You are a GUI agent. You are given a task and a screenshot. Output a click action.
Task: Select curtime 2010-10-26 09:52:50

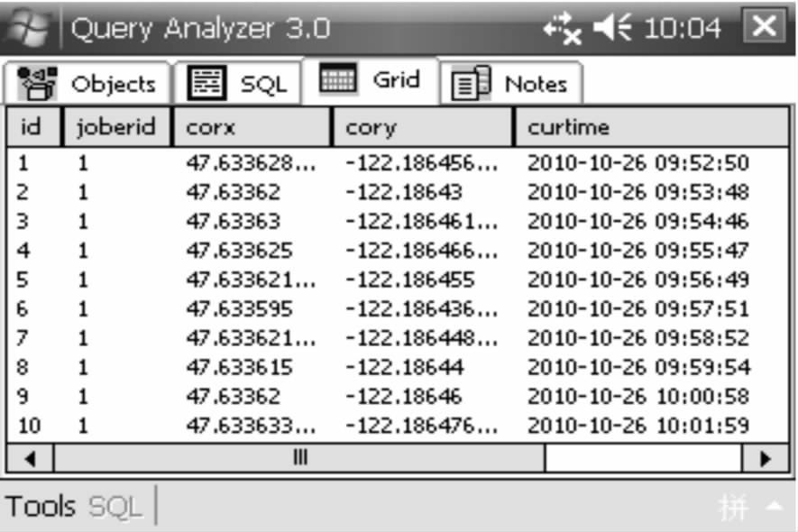click(638, 163)
